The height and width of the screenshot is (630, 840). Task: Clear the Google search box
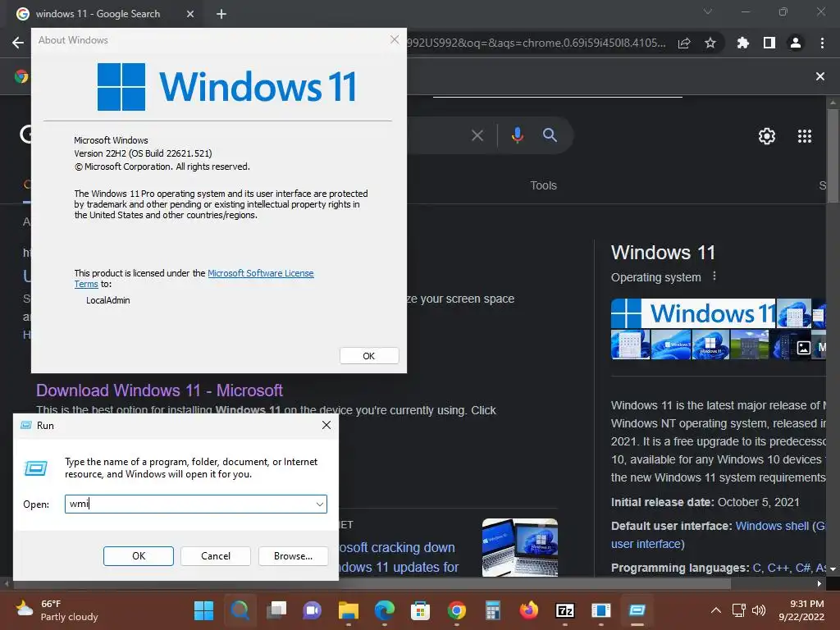point(477,135)
